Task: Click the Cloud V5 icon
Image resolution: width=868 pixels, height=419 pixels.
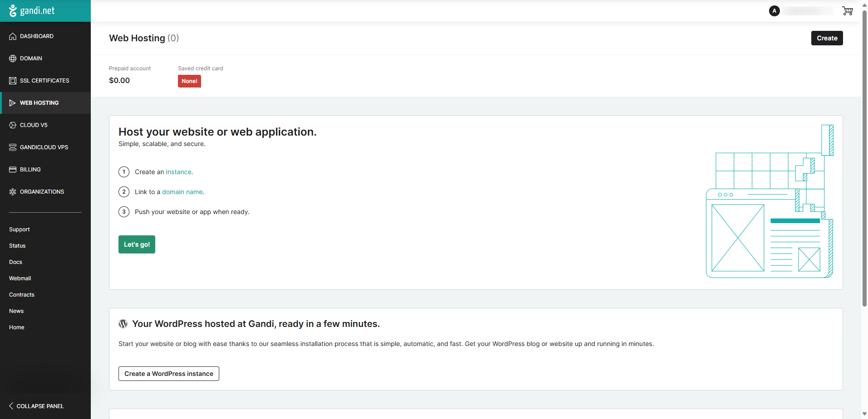Action: click(13, 125)
